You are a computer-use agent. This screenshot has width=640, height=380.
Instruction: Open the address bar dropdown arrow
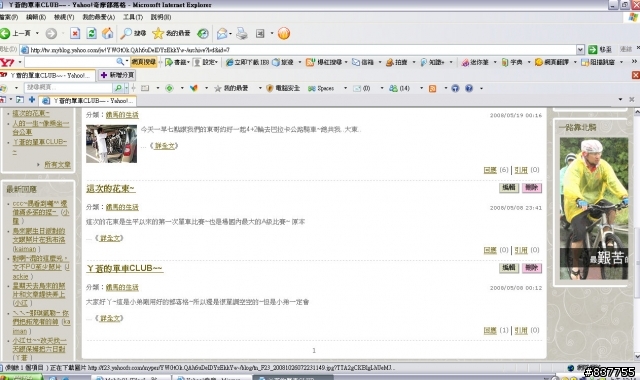580,50
